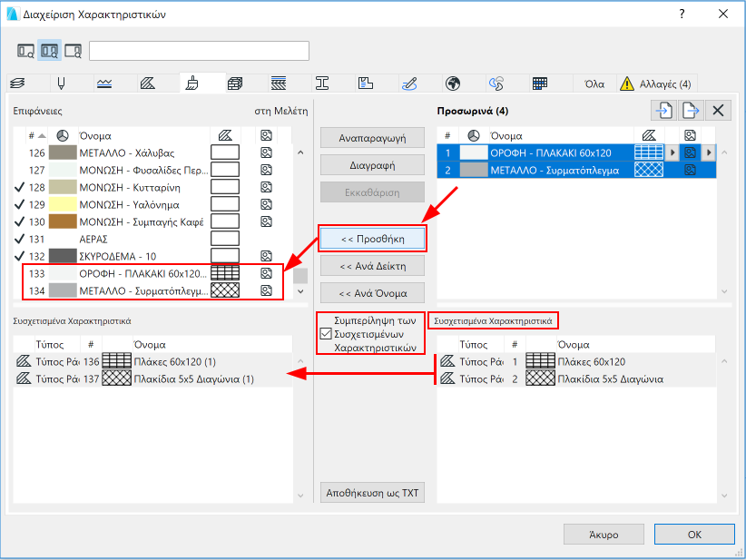Select row 132 ΣΚΥΡΟΔΕΜΑ - 10
The image size is (746, 560).
[152, 257]
